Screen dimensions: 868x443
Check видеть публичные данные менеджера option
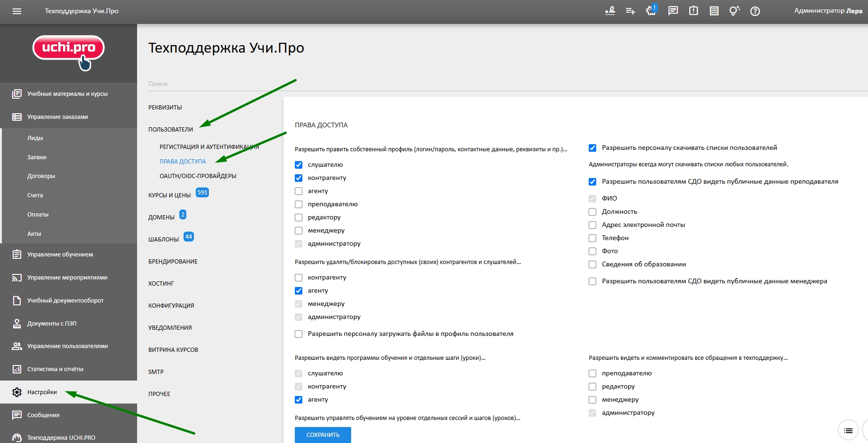[592, 281]
